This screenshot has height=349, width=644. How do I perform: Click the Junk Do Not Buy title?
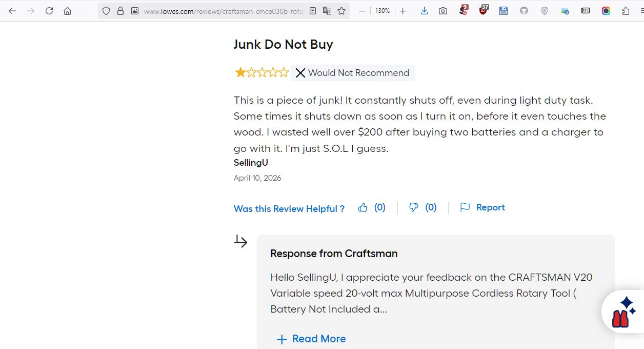284,44
